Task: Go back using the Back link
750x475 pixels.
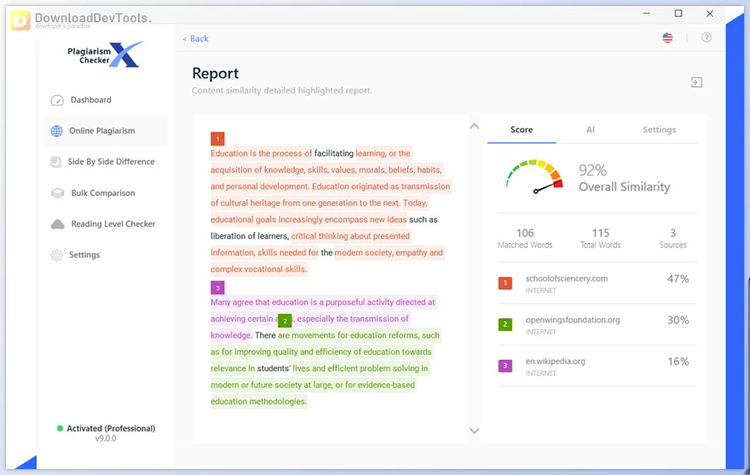Action: [195, 39]
